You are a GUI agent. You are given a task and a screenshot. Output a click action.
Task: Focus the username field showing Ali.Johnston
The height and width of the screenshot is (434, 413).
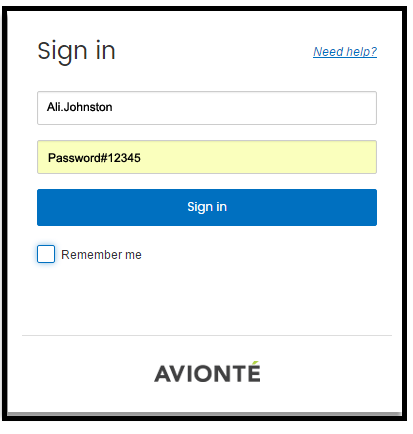click(x=207, y=108)
